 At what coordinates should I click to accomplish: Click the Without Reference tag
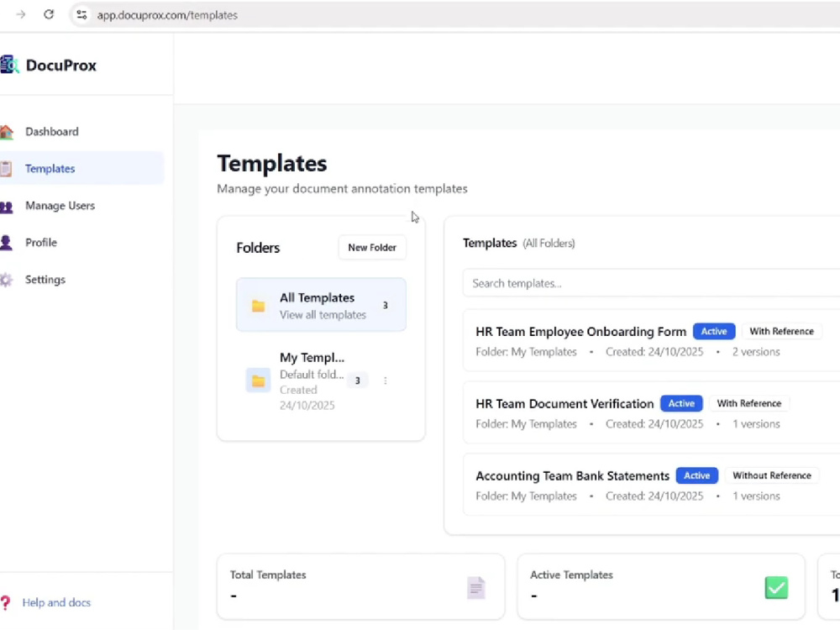pos(772,475)
